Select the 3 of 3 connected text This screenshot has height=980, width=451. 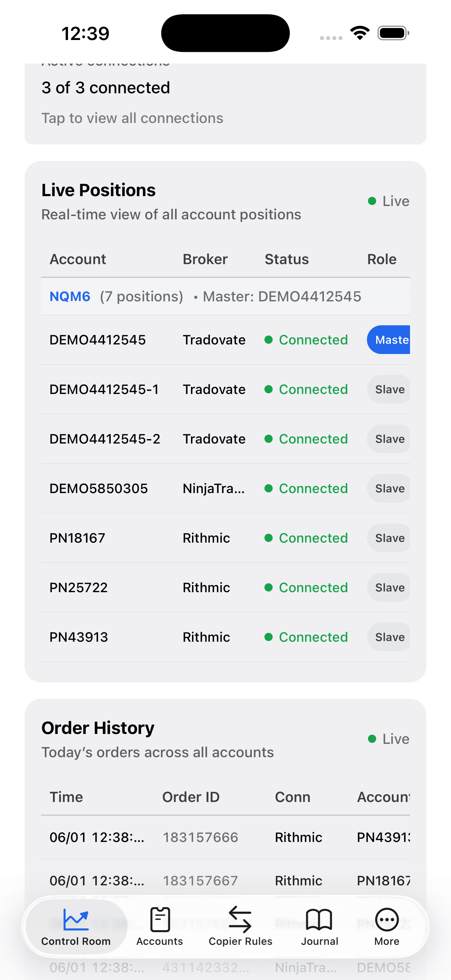106,87
